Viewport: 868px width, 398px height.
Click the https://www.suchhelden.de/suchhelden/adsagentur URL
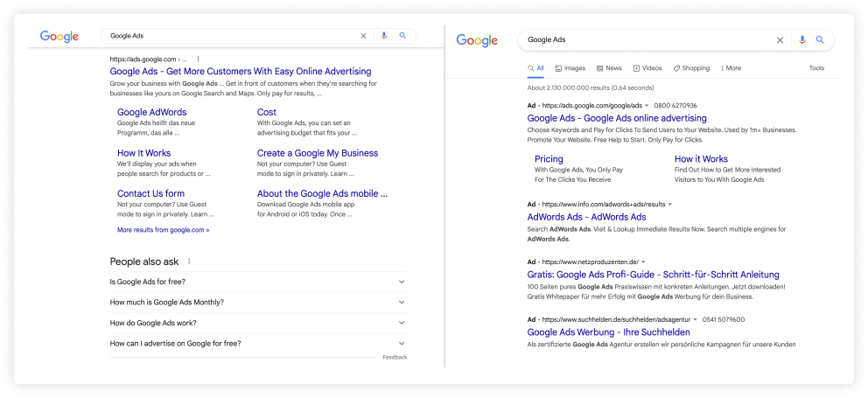tap(616, 319)
